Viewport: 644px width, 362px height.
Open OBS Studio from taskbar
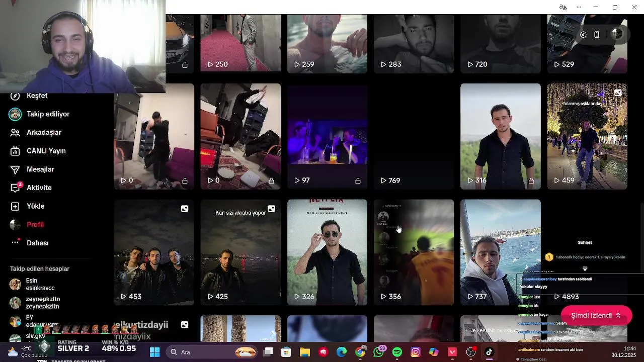point(471,352)
